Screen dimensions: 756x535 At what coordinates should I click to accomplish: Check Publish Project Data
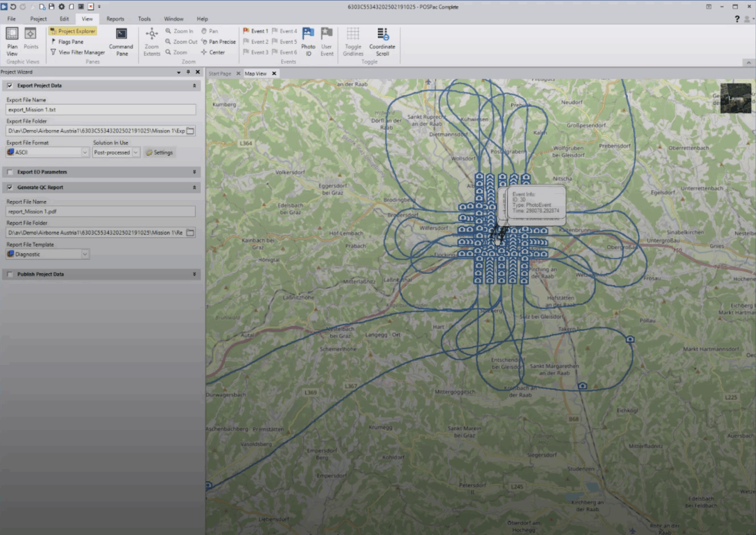point(10,274)
